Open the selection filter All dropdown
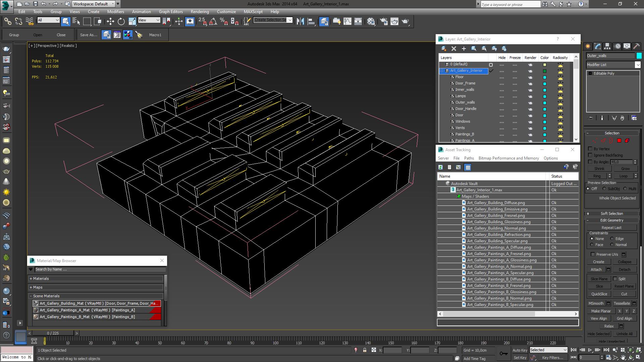 tap(48, 20)
